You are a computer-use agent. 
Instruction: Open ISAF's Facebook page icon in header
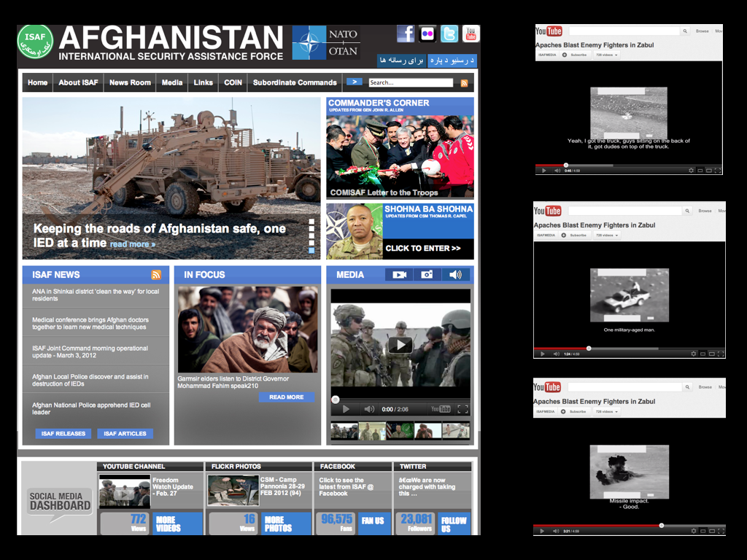[x=406, y=34]
